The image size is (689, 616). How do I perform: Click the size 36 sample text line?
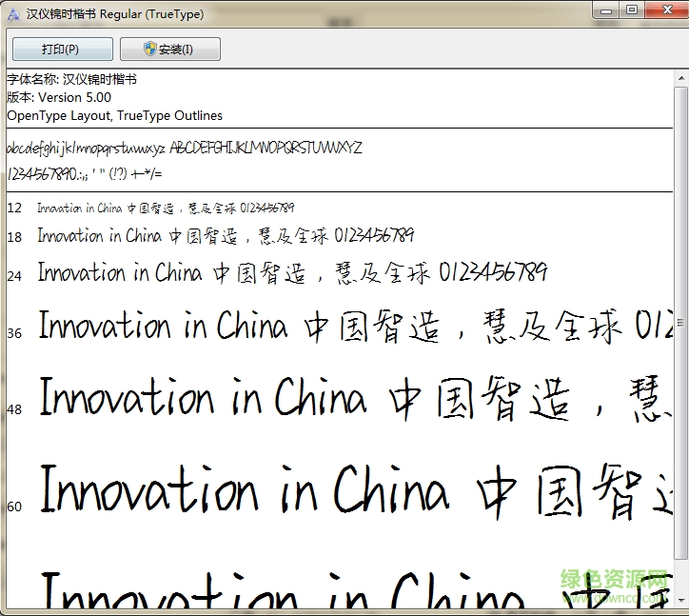pos(356,326)
